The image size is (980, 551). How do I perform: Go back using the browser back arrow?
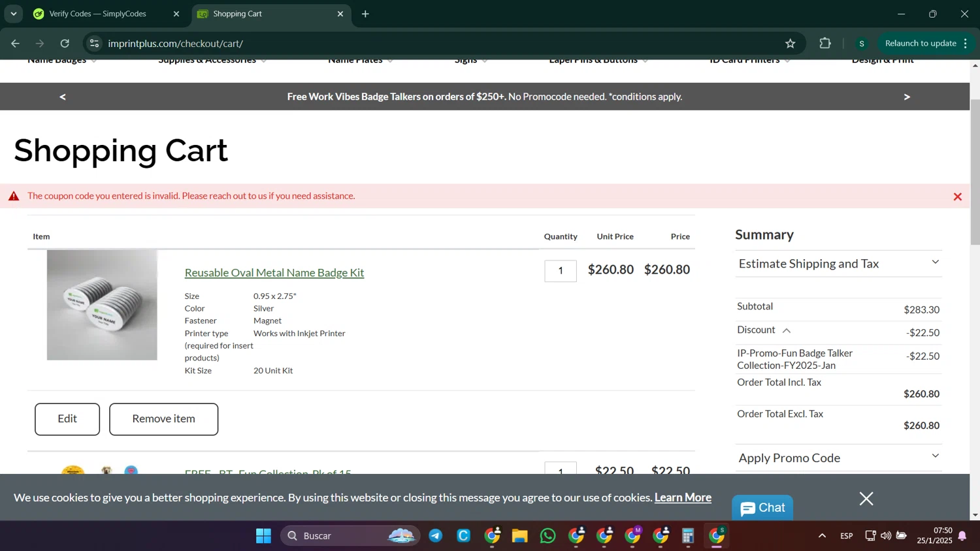(x=16, y=43)
